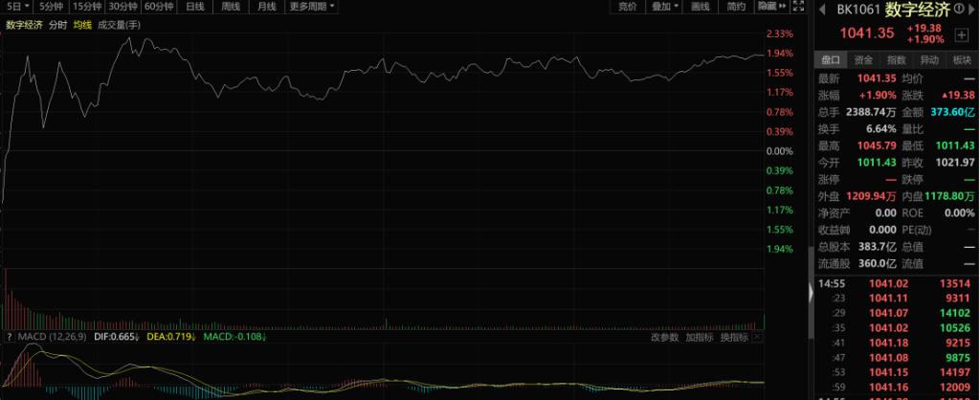Image resolution: width=980 pixels, height=400 pixels.
Task: Expand the 更多周期 dropdown
Action: [312, 7]
